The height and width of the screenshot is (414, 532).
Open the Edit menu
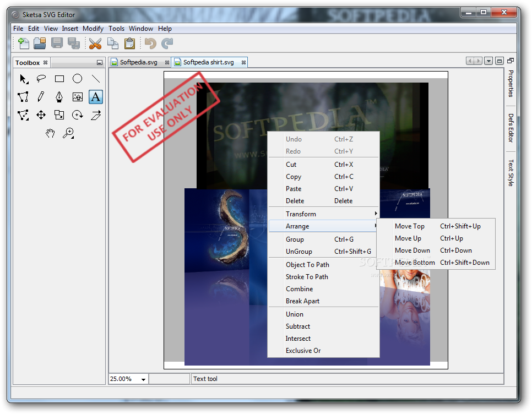pyautogui.click(x=33, y=29)
